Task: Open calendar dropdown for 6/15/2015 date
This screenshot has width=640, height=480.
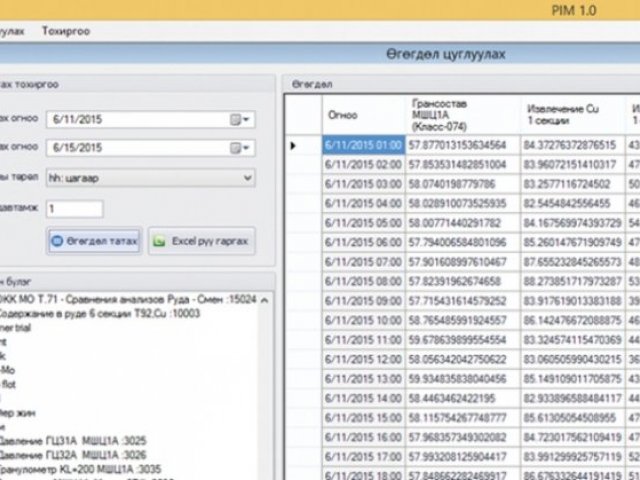Action: pos(240,148)
